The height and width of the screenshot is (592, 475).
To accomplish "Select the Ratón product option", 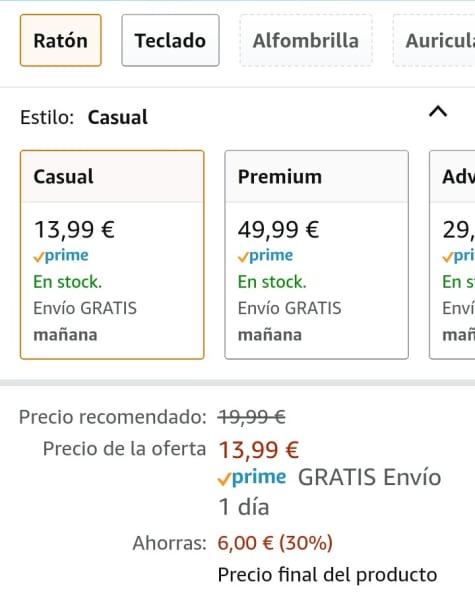I will click(61, 40).
